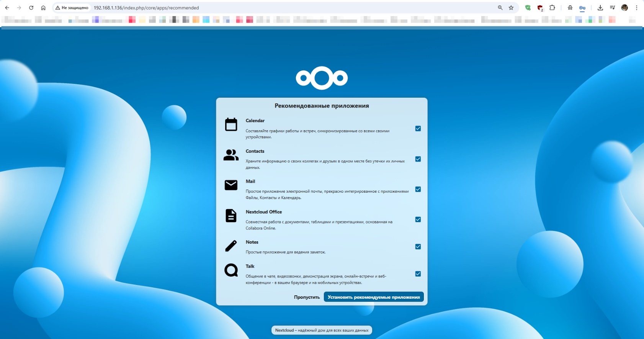Click the Calendar app icon

[231, 124]
